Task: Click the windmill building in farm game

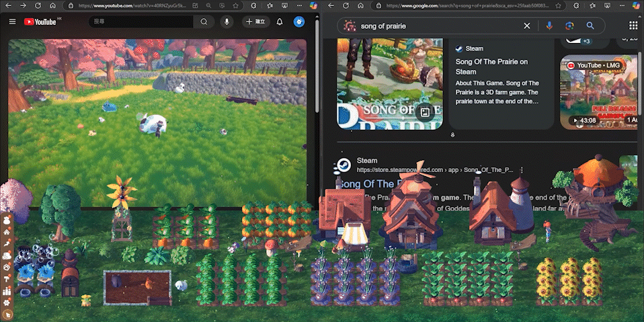Action: (411, 206)
